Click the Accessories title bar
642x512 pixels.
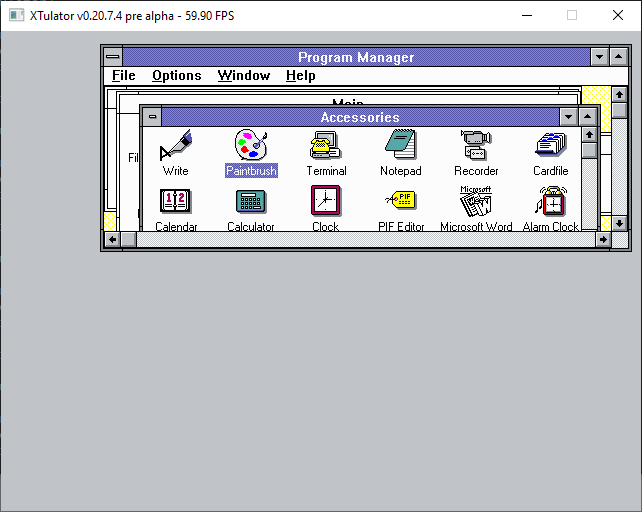360,117
